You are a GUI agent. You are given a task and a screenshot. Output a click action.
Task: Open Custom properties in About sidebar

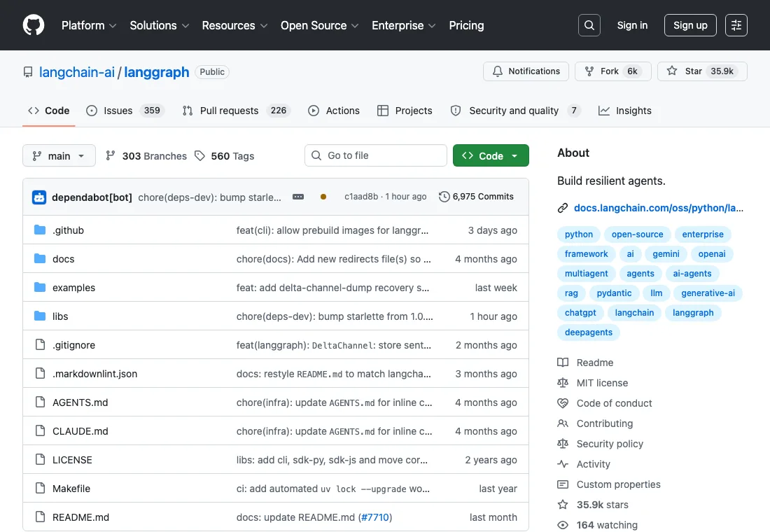coord(618,484)
